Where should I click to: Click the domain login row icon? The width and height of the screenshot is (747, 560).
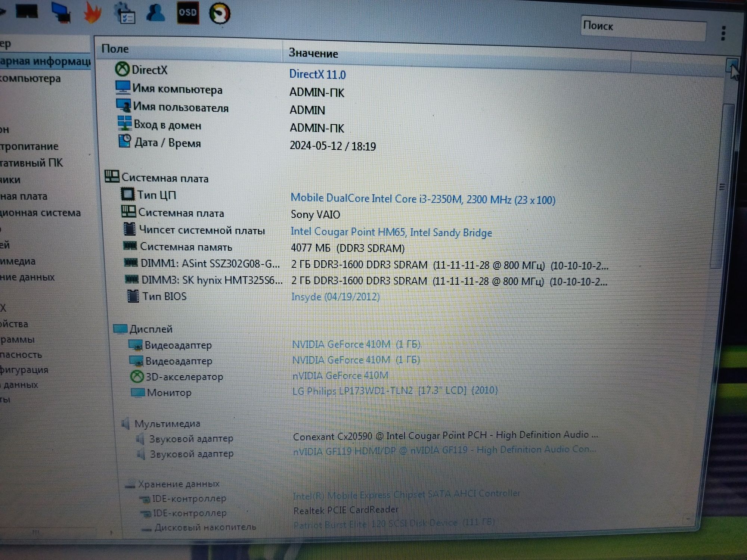pyautogui.click(x=124, y=123)
